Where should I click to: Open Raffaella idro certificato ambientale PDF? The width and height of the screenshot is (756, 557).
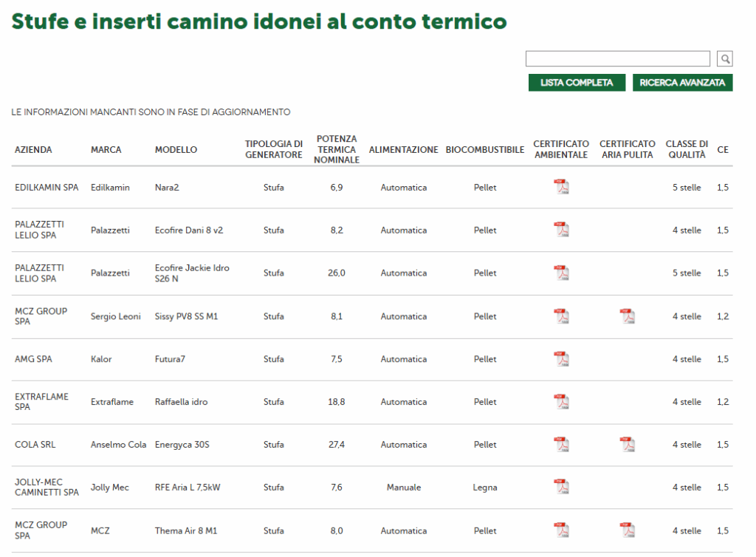pyautogui.click(x=561, y=402)
